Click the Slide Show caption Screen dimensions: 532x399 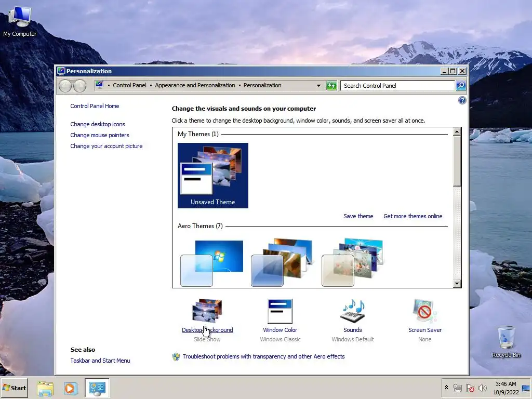click(207, 339)
